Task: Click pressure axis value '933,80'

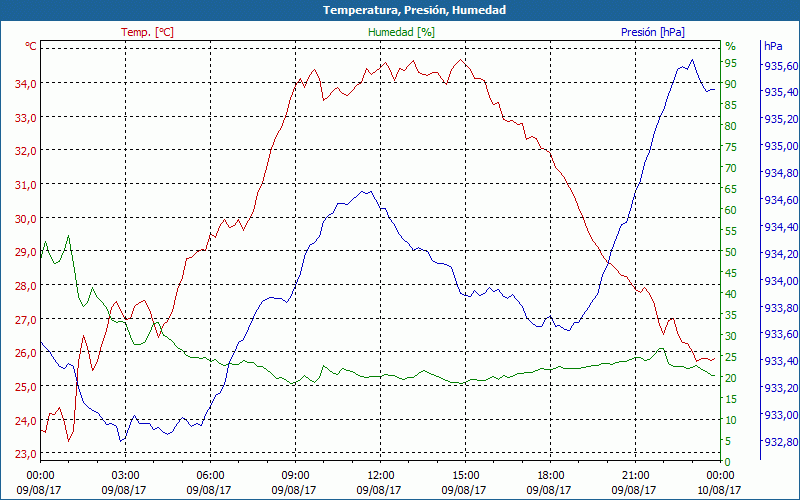Action: tap(781, 308)
